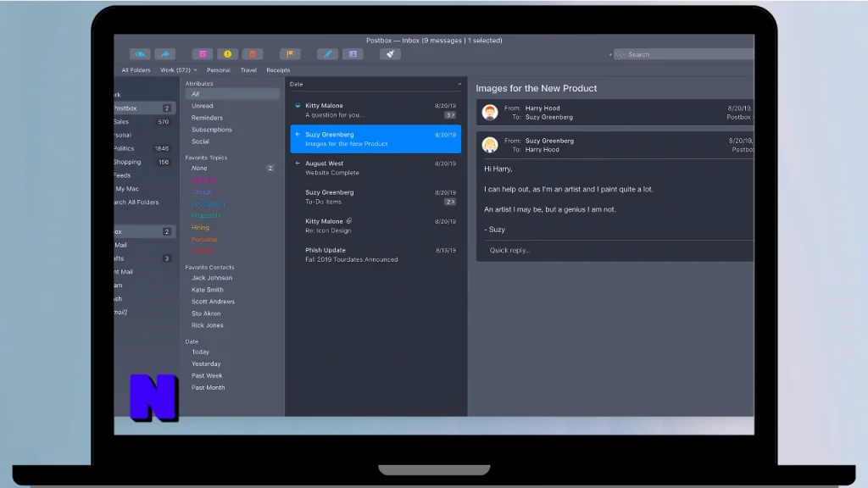Screen dimensions: 868x488
Task: Filter messages by Yesterday
Action: click(206, 364)
